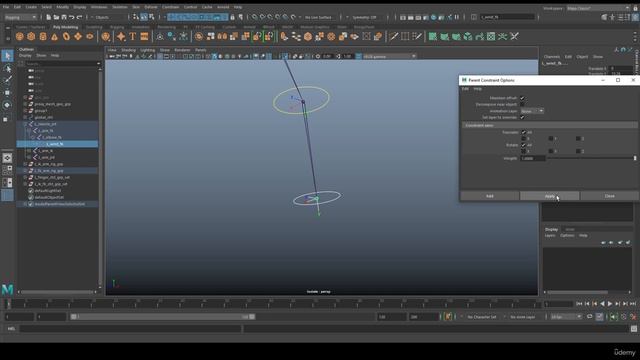Screen dimensions: 640x360
Task: Click the Apply button
Action: coord(549,196)
